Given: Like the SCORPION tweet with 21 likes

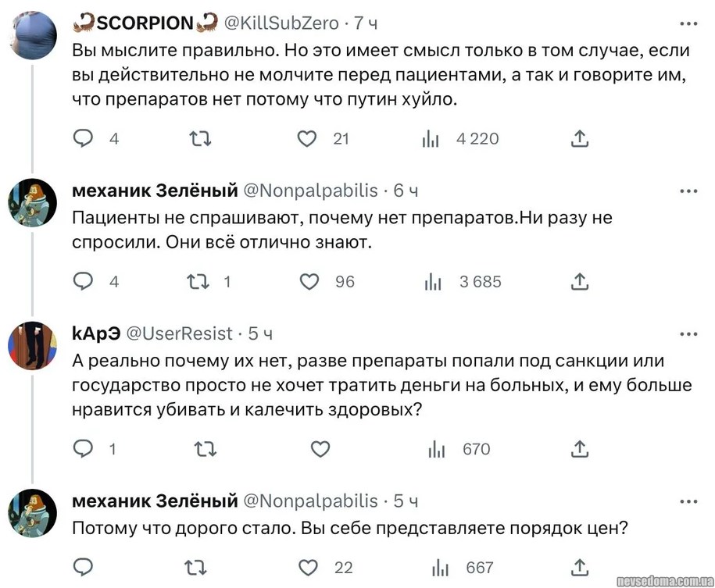Looking at the screenshot, I should [x=308, y=139].
